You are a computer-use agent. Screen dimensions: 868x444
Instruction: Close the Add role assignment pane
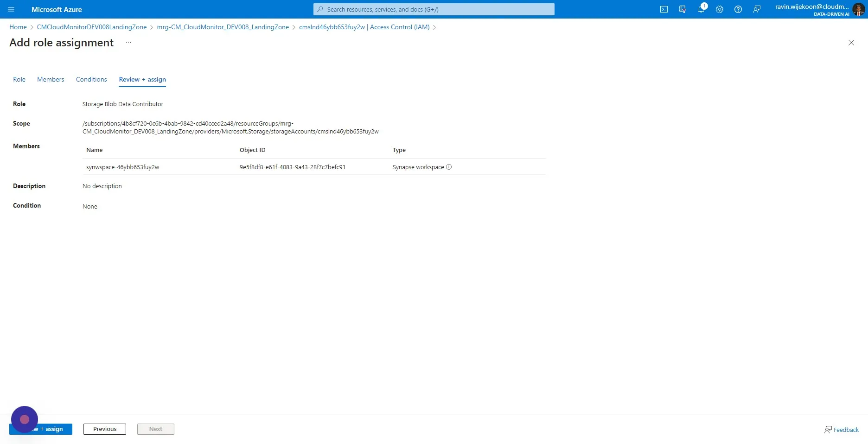click(x=851, y=43)
